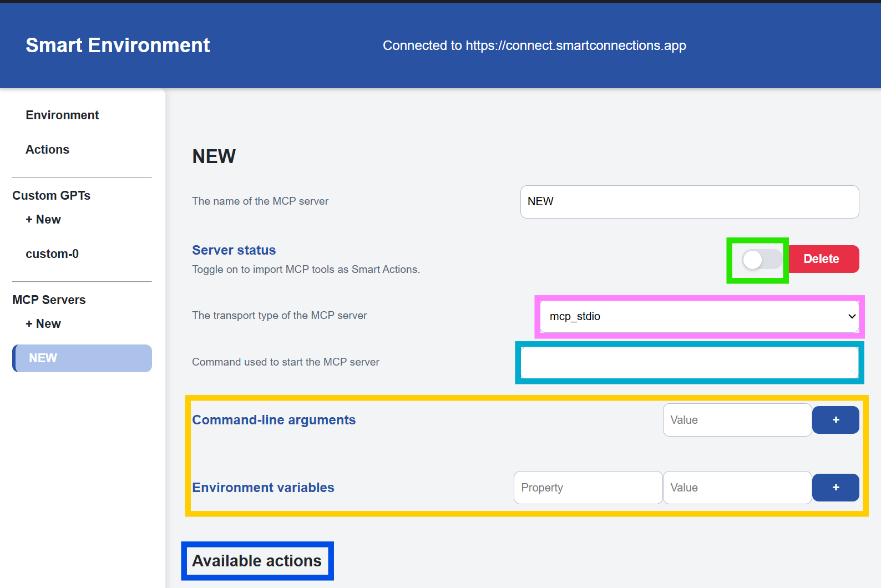Click the environment variable Property field

tap(588, 488)
